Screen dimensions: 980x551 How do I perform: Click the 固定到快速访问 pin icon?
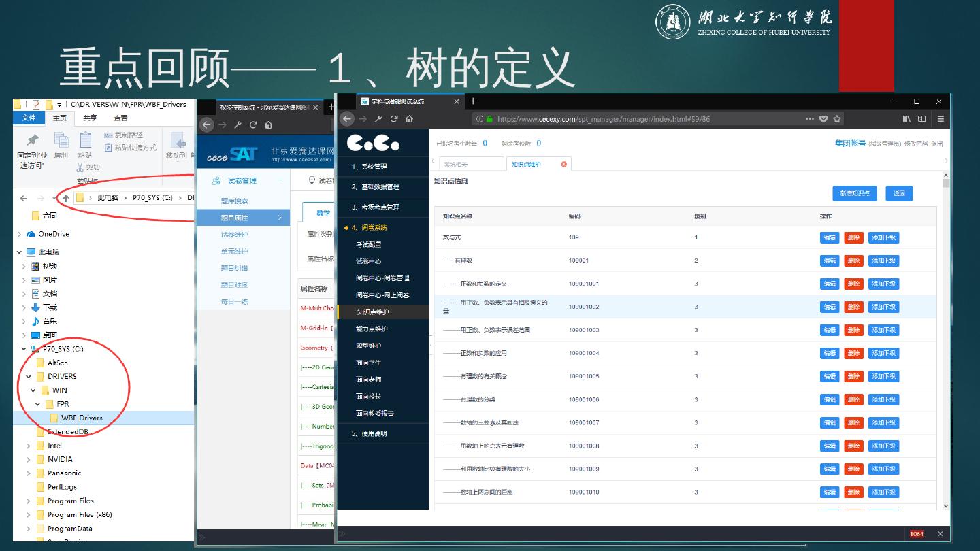pos(32,140)
